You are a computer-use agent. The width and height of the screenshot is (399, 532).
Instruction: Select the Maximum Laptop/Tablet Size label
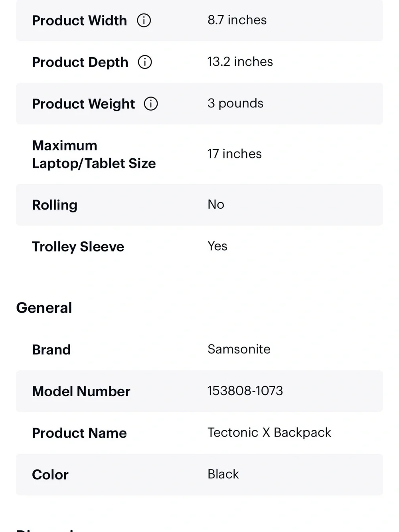pos(94,154)
